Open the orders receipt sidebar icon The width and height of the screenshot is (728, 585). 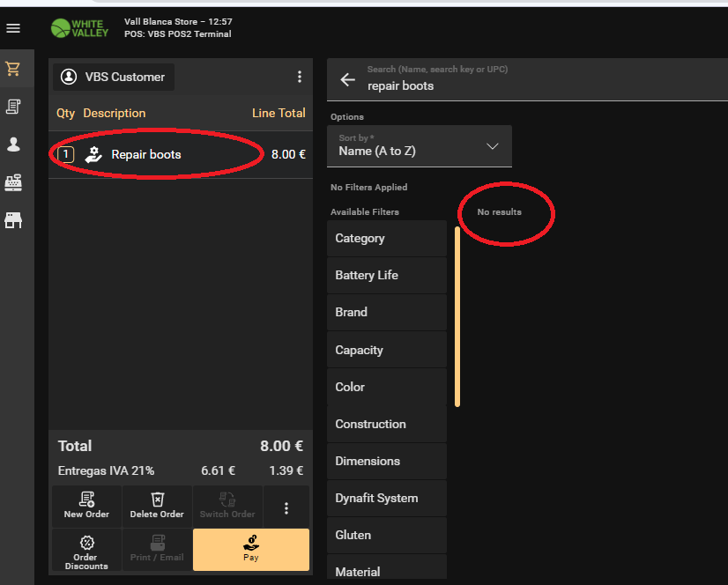pos(13,107)
